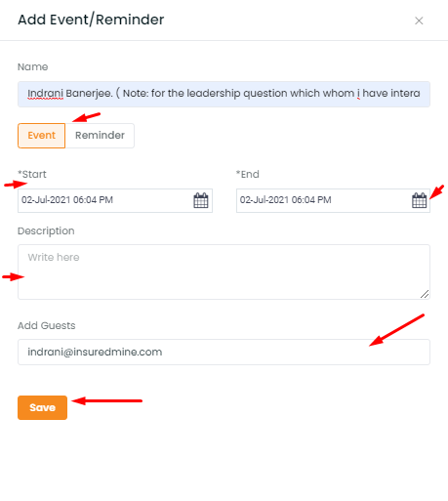
Task: Click the *Start field label
Action: [32, 174]
